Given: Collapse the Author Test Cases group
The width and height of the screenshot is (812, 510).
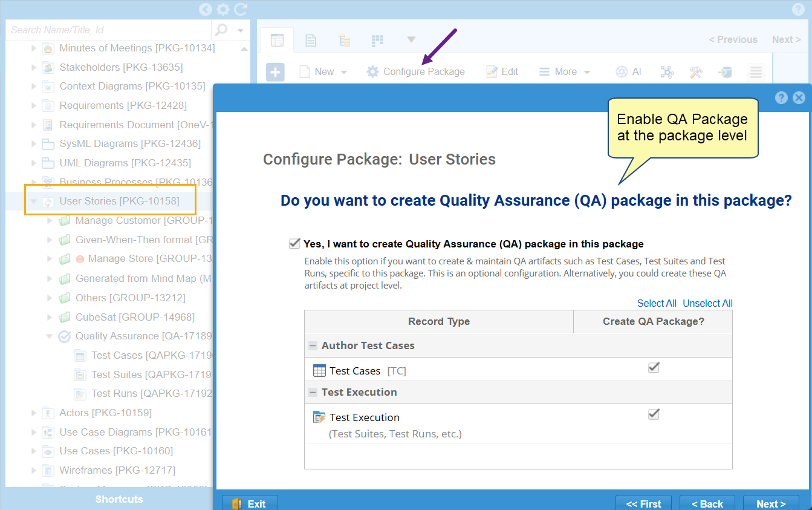Looking at the screenshot, I should point(313,346).
